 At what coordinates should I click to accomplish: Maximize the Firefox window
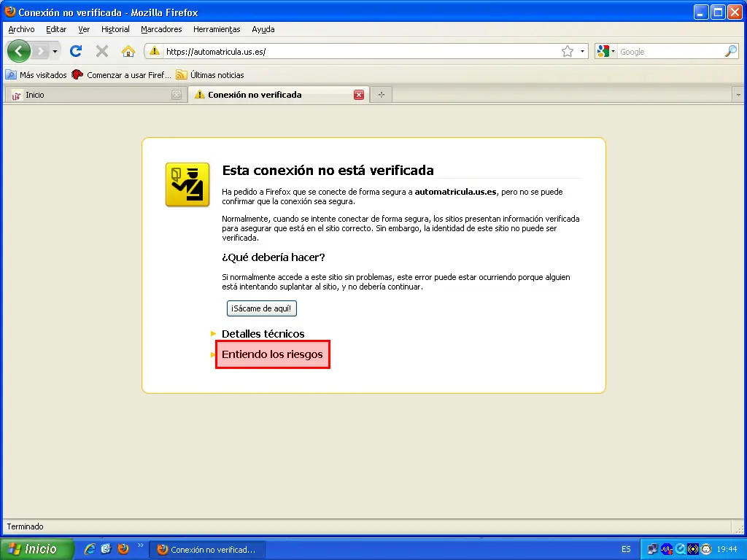coord(718,12)
